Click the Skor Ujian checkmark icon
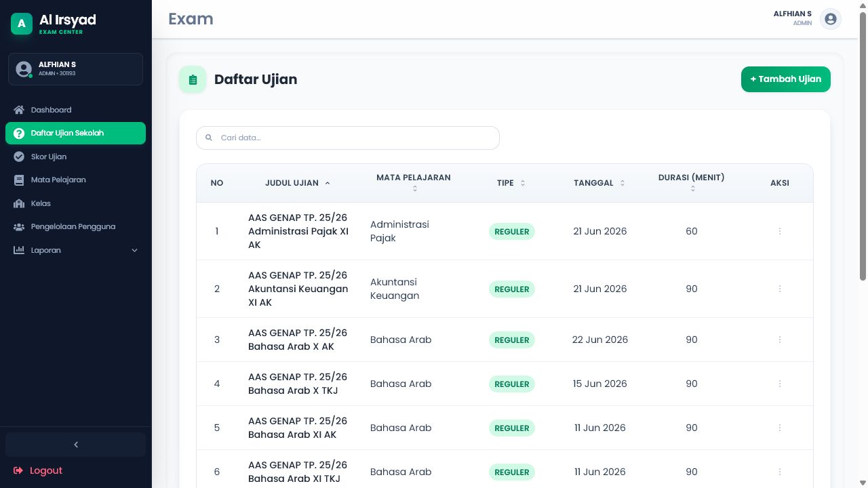Viewport: 868px width, 488px height. [19, 157]
